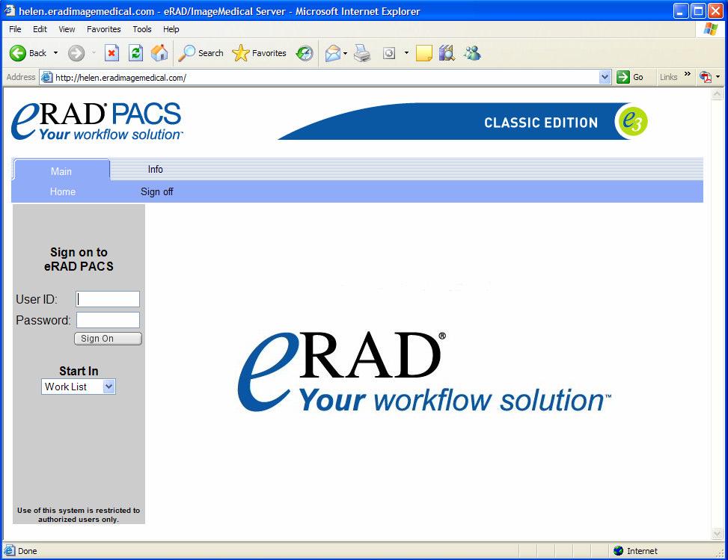
Task: Click the small square toolbar icon next to Print
Action: coord(389,53)
